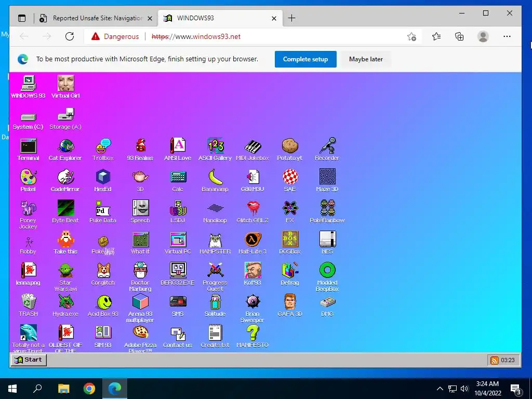Screen dimensions: 532x399
Task: Open ASCII Gallery icon
Action: click(215, 149)
